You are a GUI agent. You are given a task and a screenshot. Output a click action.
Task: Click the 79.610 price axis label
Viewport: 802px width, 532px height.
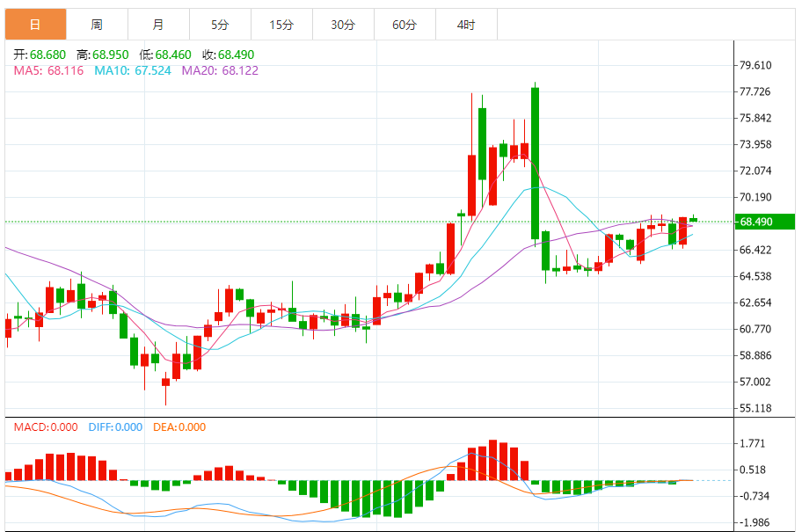[x=755, y=65]
